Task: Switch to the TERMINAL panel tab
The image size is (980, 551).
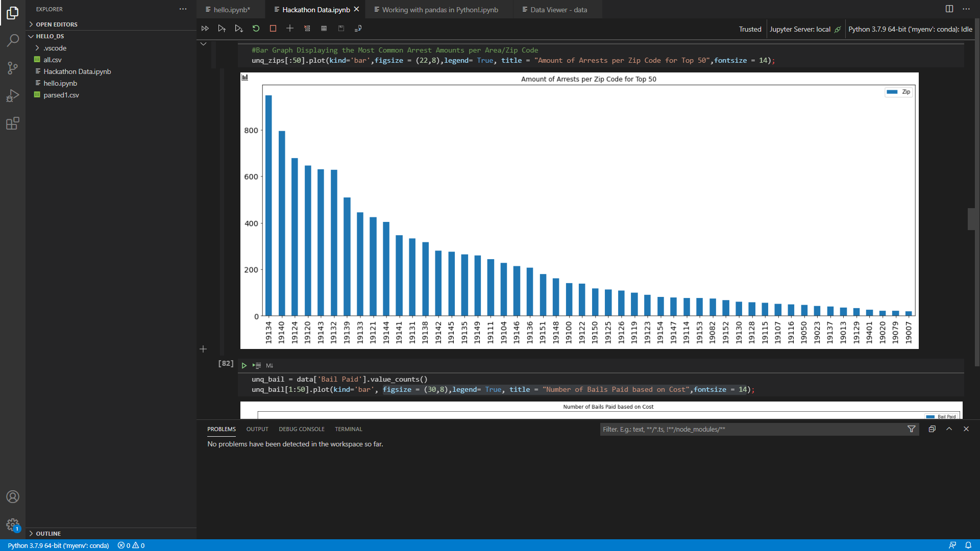Action: coord(348,429)
